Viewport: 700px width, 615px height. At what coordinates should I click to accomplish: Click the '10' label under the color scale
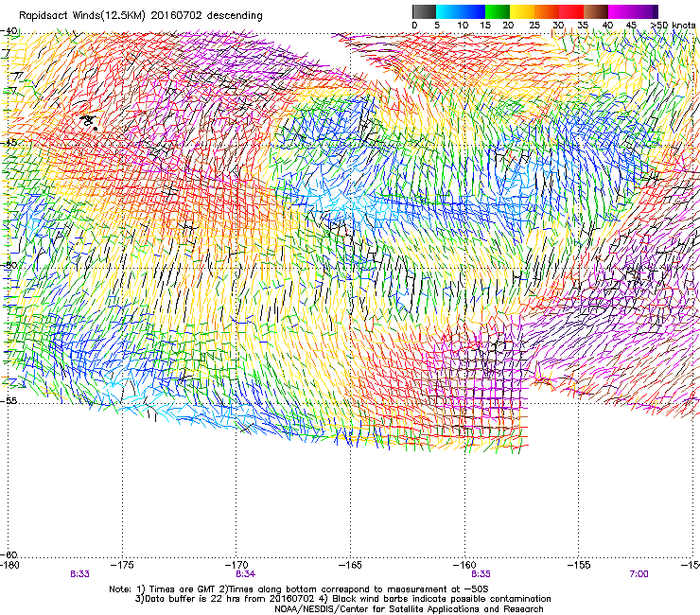pos(463,25)
